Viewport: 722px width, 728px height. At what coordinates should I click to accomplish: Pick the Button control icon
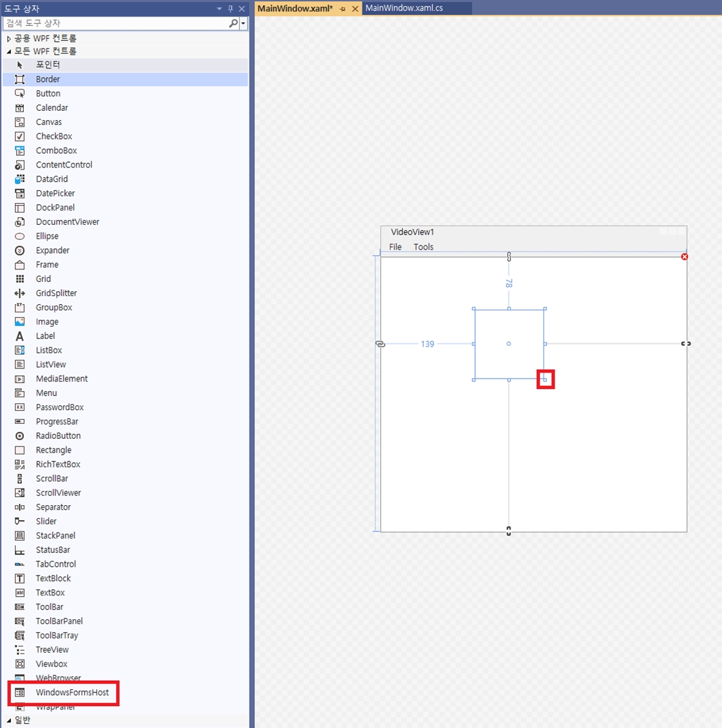20,94
